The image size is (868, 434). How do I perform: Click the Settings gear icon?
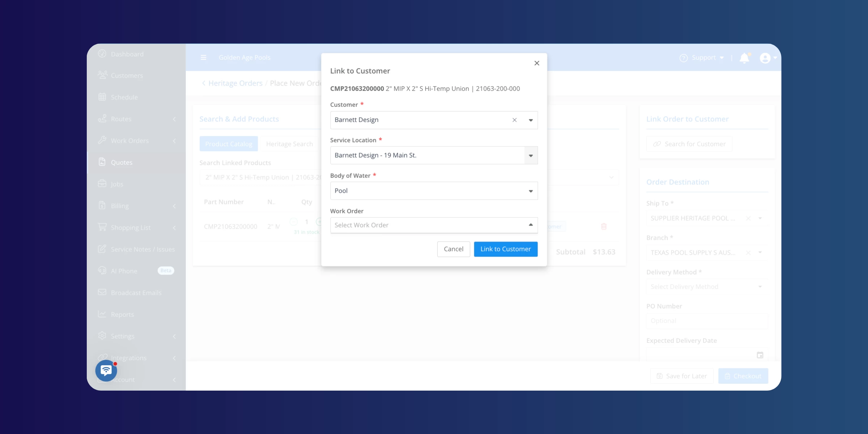click(x=102, y=335)
